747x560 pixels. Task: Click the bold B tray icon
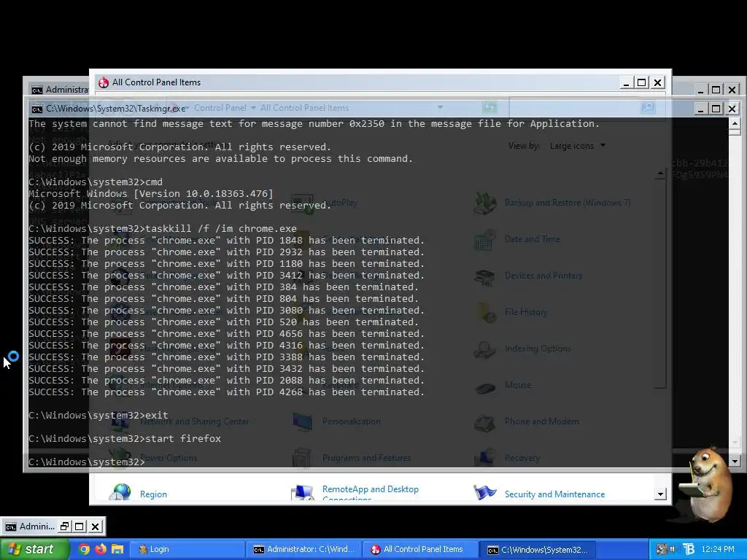click(689, 549)
